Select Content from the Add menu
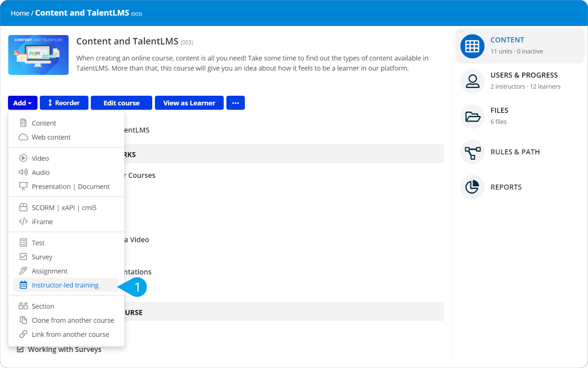The width and height of the screenshot is (588, 368). (66, 123)
